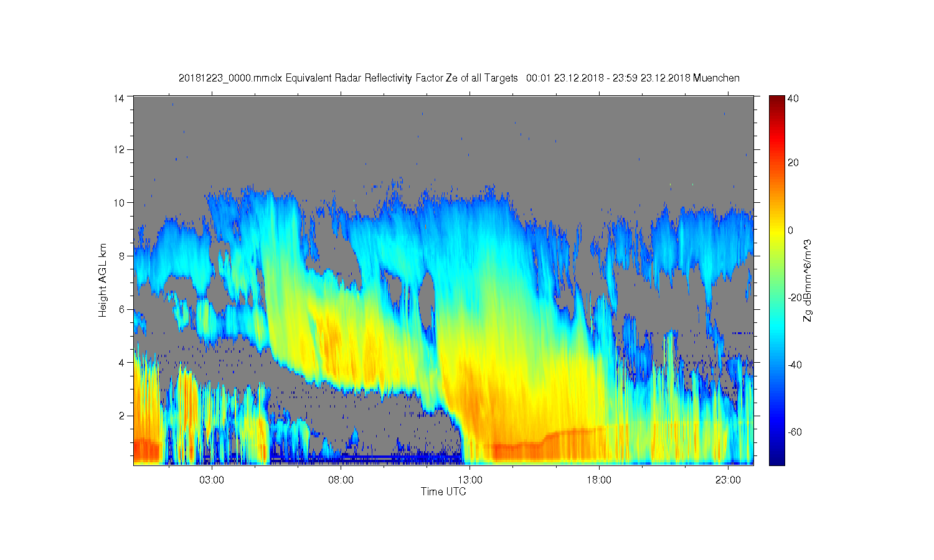This screenshot has width=934, height=560.
Task: Select the "03:00" time tick label
Action: 212,480
